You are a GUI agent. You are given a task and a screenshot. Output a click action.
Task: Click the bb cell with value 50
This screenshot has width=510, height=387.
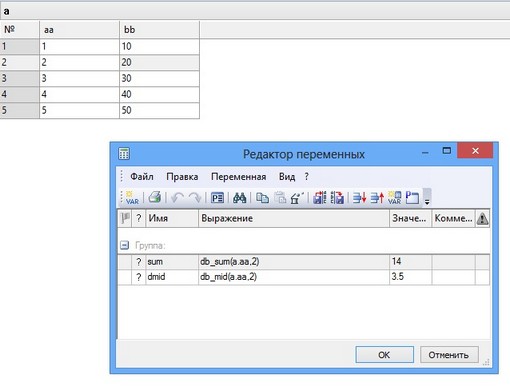coord(159,110)
